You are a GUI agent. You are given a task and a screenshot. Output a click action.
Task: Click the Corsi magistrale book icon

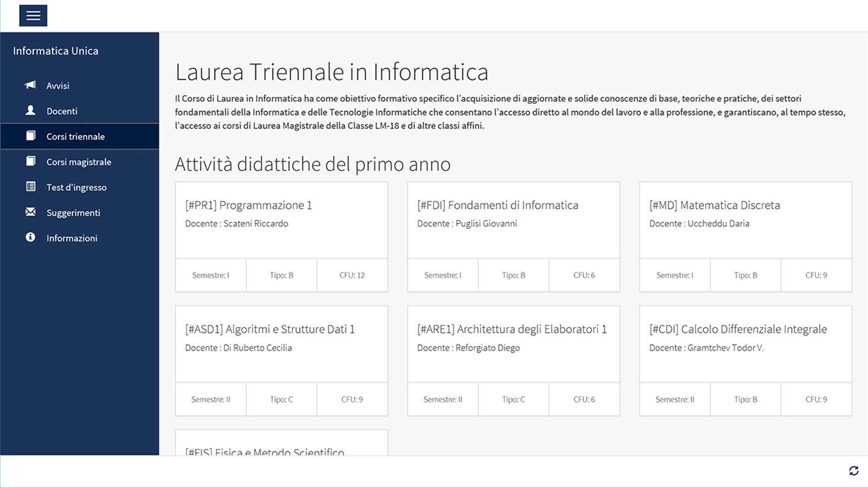31,161
